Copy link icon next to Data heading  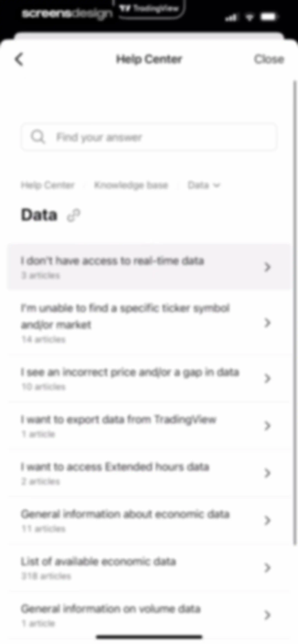click(74, 215)
